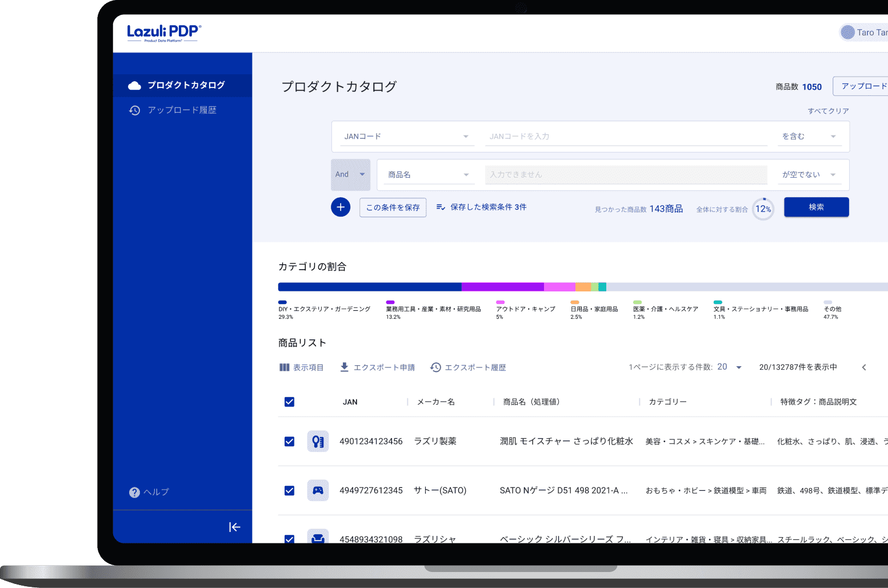Switch to アップロード履歴 in the sidebar
888x588 pixels.
[182, 110]
